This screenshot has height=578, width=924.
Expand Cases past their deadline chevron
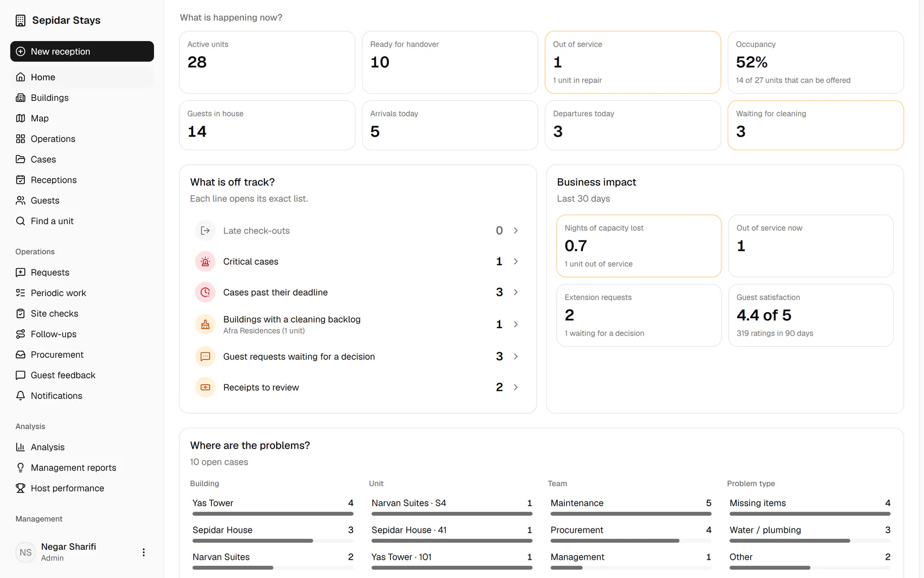pos(516,292)
